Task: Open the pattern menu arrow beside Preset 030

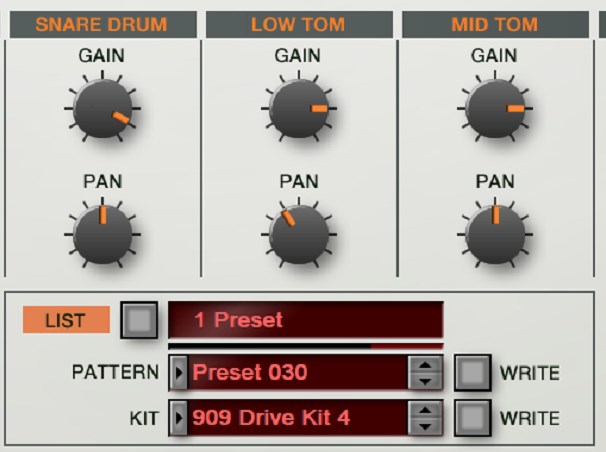Action: pos(179,373)
